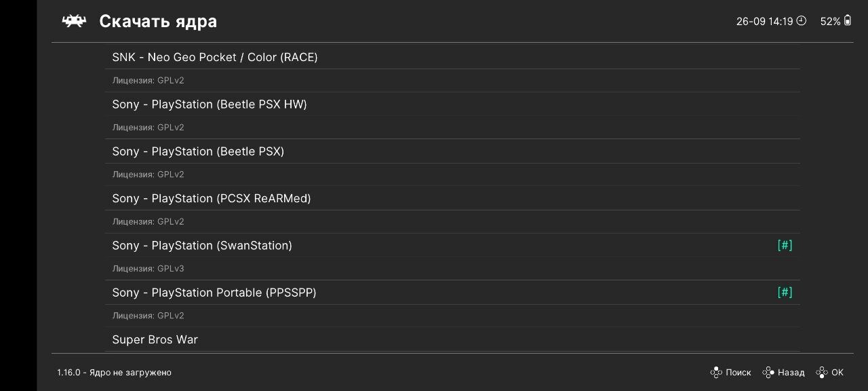Click the Скачать ядра header title
The width and height of the screenshot is (868, 391).
tap(158, 21)
